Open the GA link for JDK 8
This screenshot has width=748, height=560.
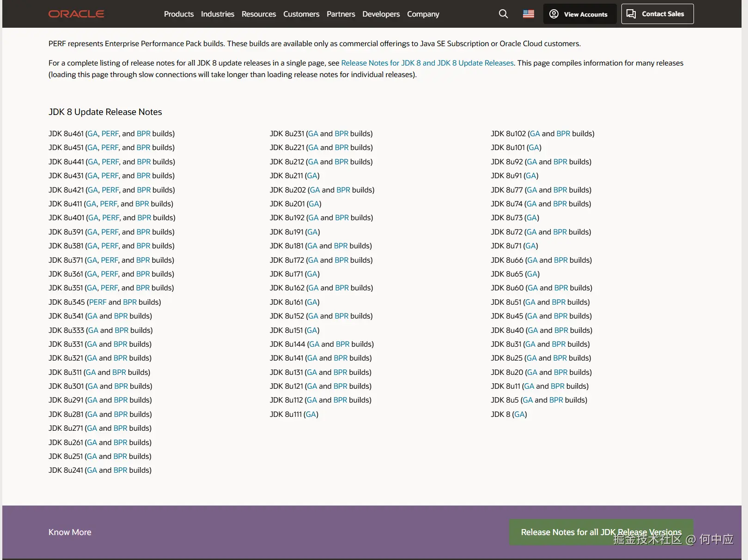point(519,414)
